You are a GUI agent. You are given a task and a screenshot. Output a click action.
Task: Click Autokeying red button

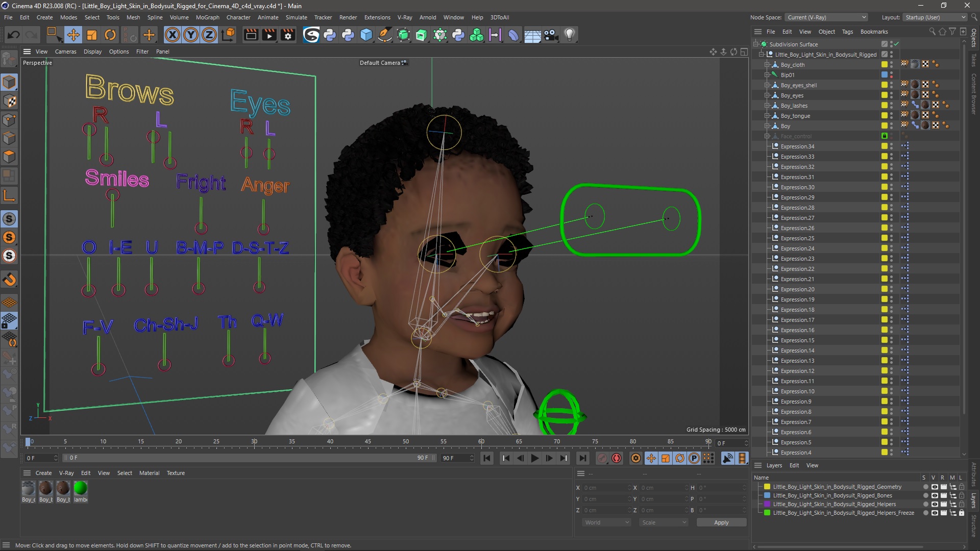click(x=617, y=458)
